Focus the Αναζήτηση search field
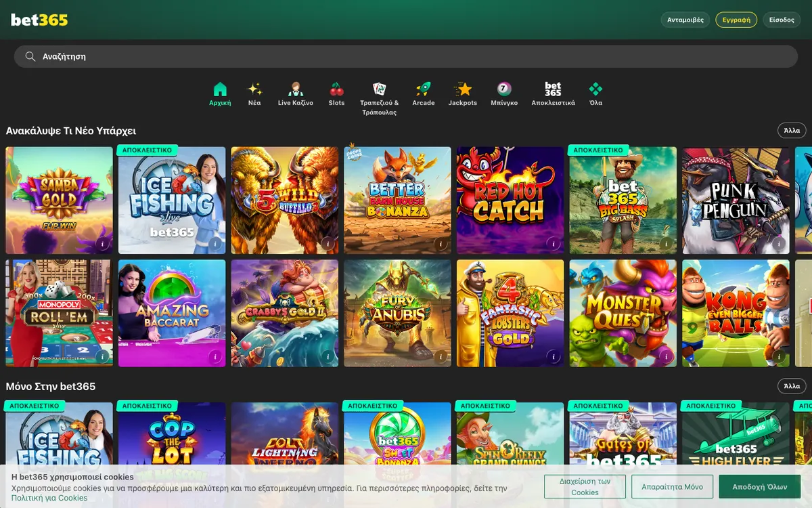 [406, 56]
